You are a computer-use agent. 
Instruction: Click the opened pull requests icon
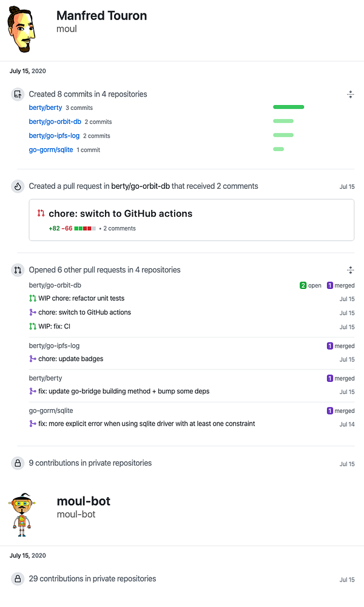[x=18, y=270]
